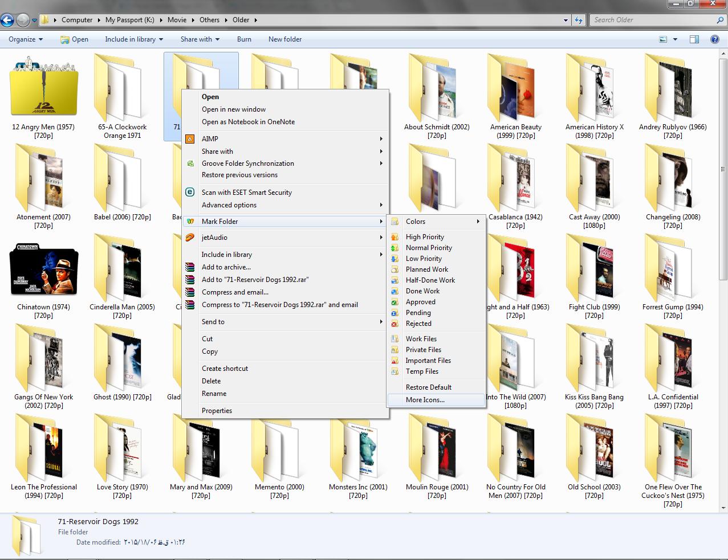This screenshot has width=728, height=560.
Task: Open the Organize dropdown
Action: (26, 39)
